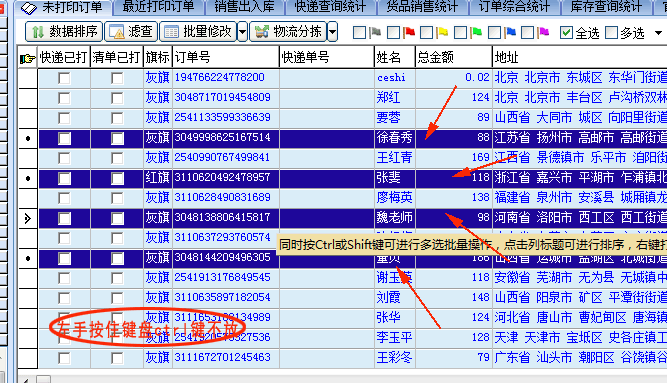Tick the yellow flag checkbox
The width and height of the screenshot is (667, 383).
[426, 33]
